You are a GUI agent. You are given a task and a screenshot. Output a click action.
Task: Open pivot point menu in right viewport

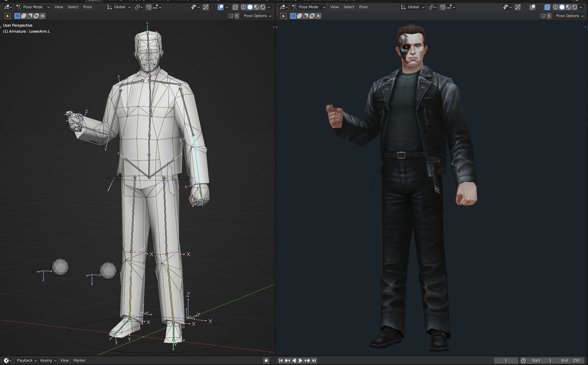pyautogui.click(x=433, y=7)
